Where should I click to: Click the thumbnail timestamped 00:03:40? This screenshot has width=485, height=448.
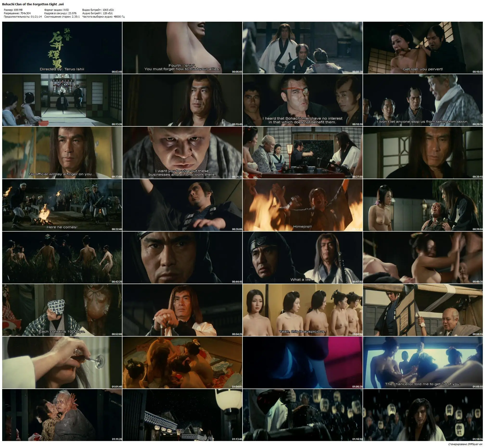(x=62, y=47)
